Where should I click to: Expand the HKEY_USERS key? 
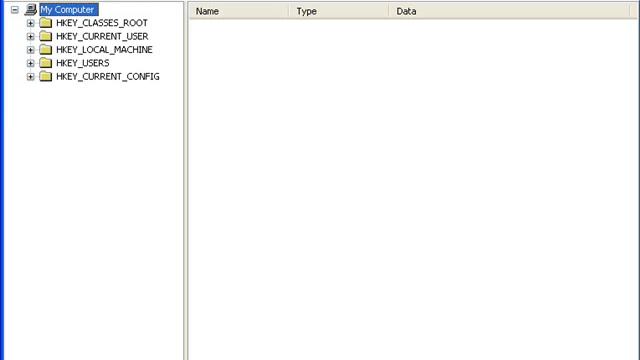pyautogui.click(x=31, y=63)
